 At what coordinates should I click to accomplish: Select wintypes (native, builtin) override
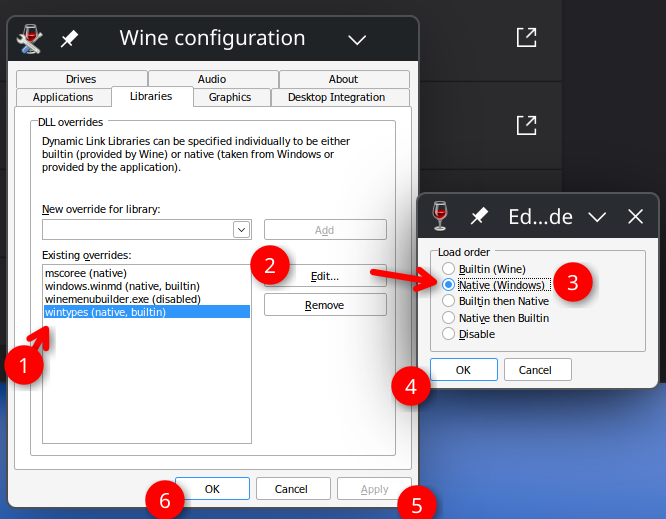pyautogui.click(x=147, y=312)
